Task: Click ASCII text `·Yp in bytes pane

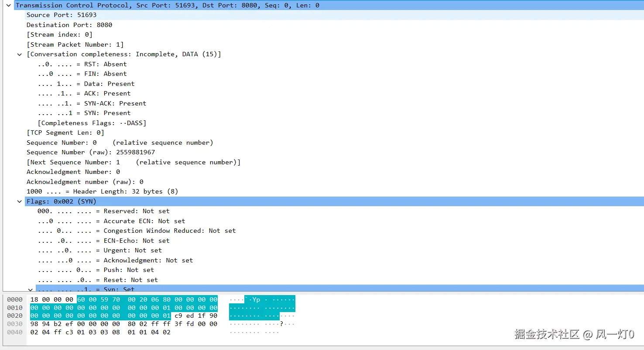Action: click(252, 299)
